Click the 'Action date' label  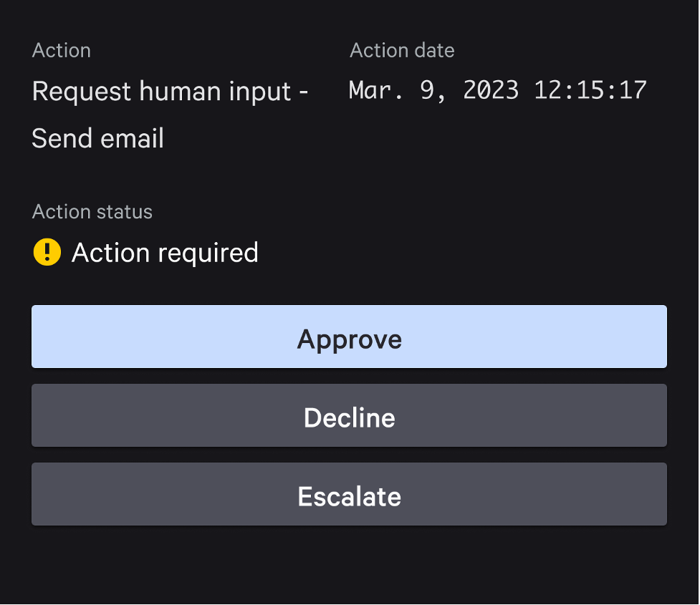tap(402, 50)
